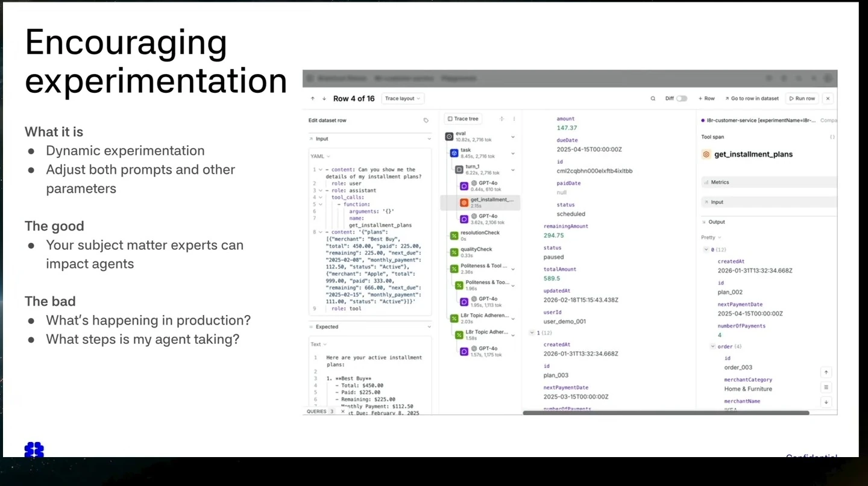
Task: Collapse the Input section chevron
Action: 430,139
